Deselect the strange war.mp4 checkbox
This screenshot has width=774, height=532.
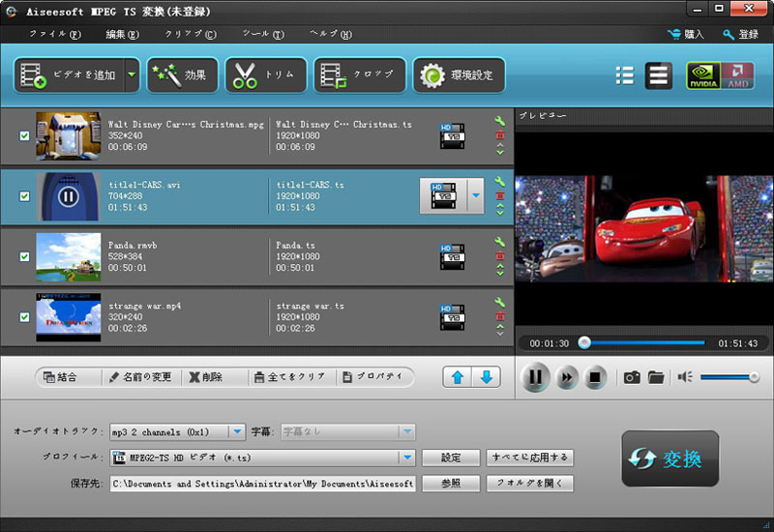25,316
